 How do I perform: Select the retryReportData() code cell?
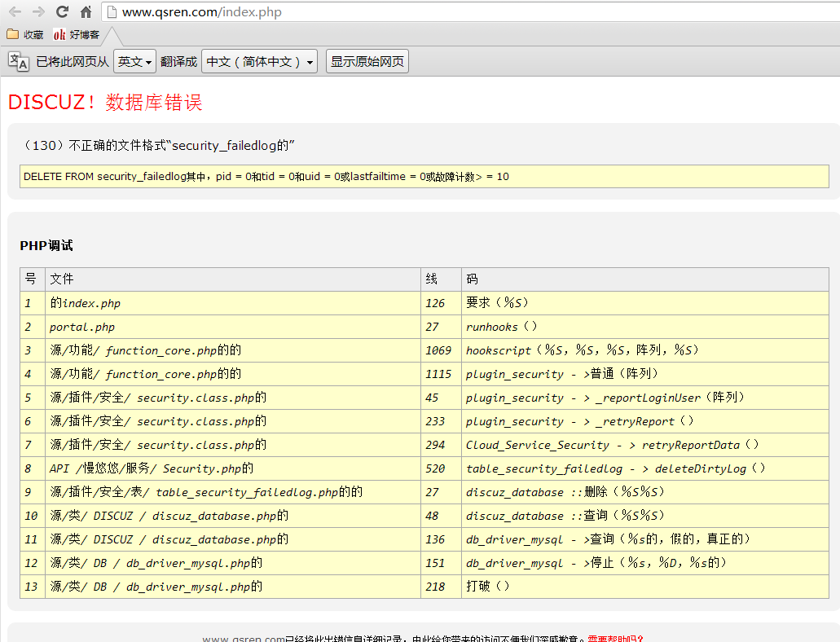(x=645, y=444)
